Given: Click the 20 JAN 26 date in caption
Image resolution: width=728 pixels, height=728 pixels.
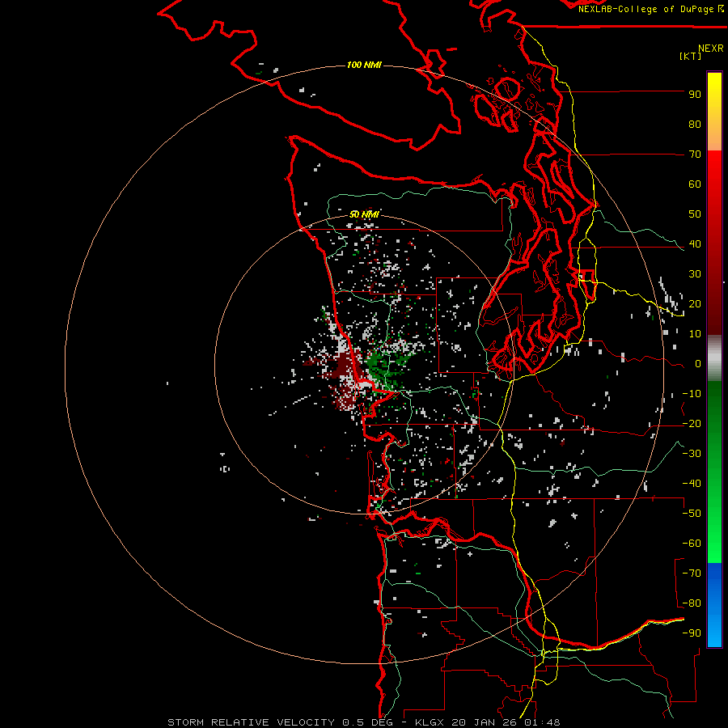Looking at the screenshot, I should pyautogui.click(x=485, y=722).
